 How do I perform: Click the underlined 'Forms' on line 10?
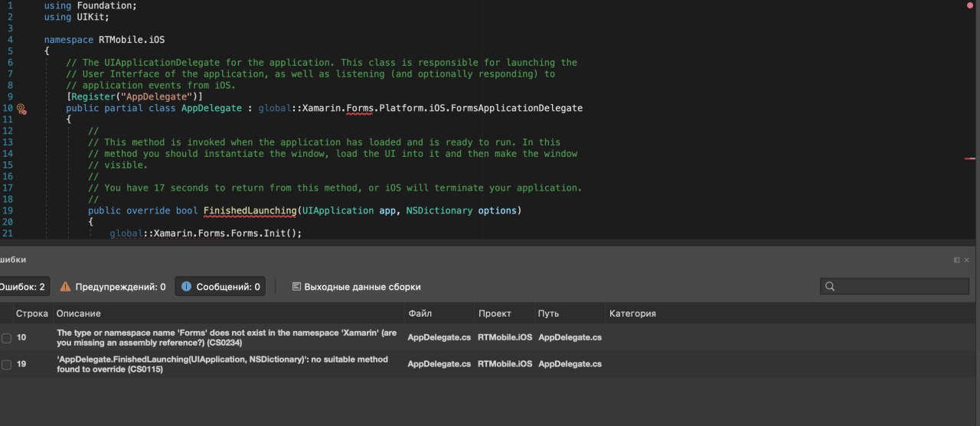tap(360, 109)
